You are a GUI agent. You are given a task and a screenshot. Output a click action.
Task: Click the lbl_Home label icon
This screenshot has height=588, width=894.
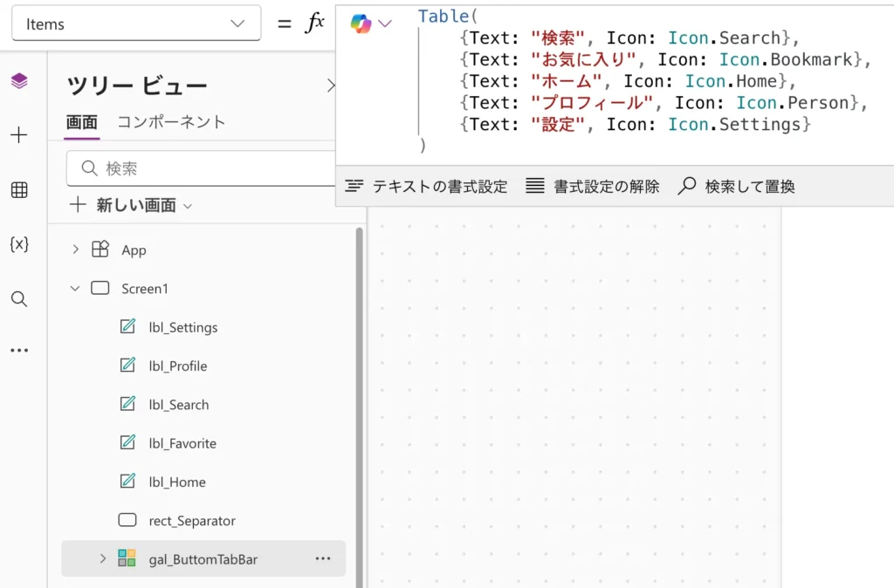point(127,482)
